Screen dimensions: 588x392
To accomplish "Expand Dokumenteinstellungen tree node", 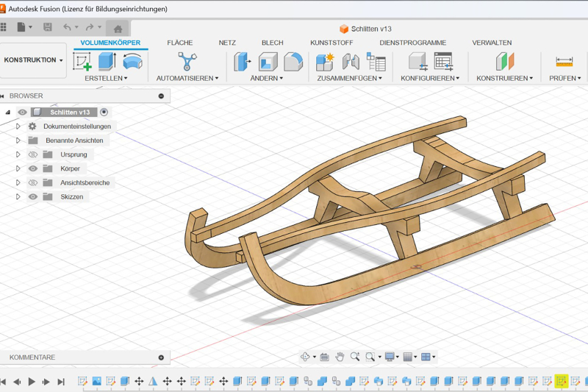I will (18, 126).
